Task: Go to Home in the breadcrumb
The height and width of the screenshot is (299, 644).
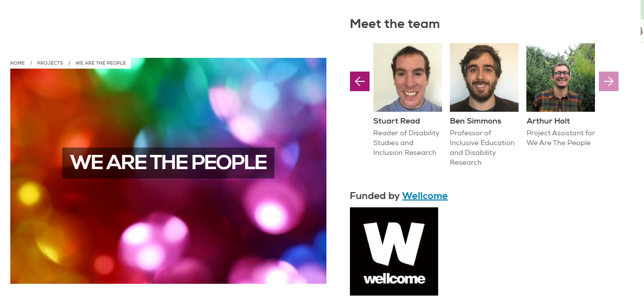Action: (18, 63)
